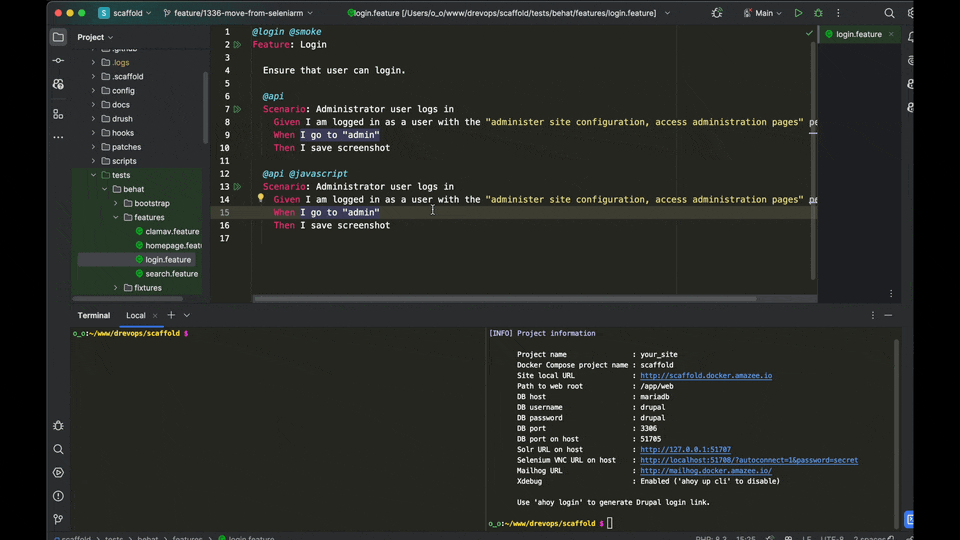Screen dimensions: 960x540
Task: Open the Git tool window in sidebar
Action: pos(58,519)
